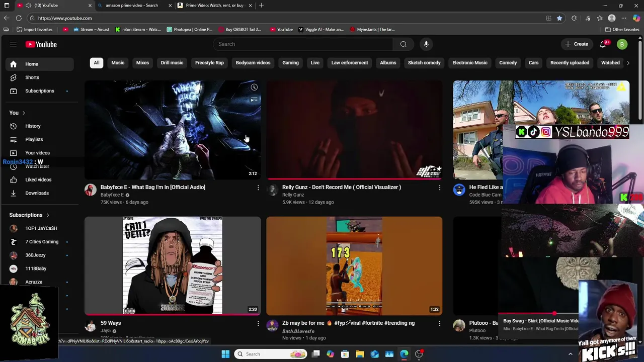Open Outlook from the taskbar
Viewport: 644px width, 362px height.
[374, 354]
